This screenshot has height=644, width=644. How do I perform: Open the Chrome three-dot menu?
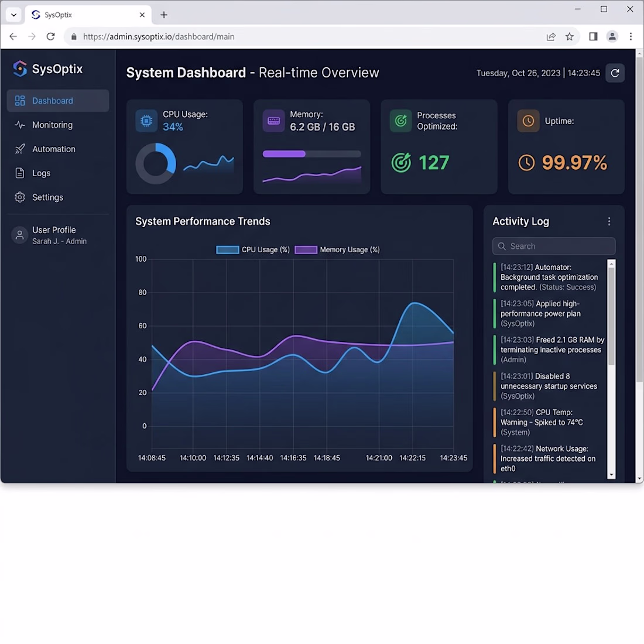(x=631, y=37)
